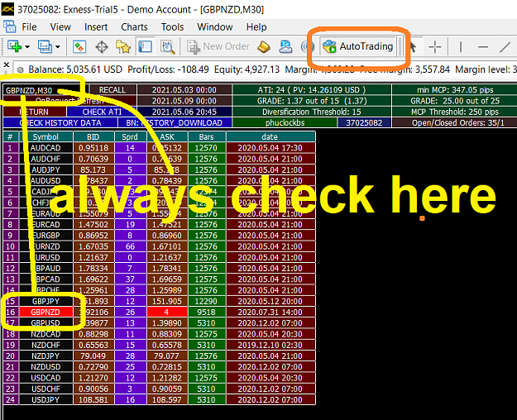Click the RECALL button
Viewport: 517px width, 420px height.
tap(112, 89)
